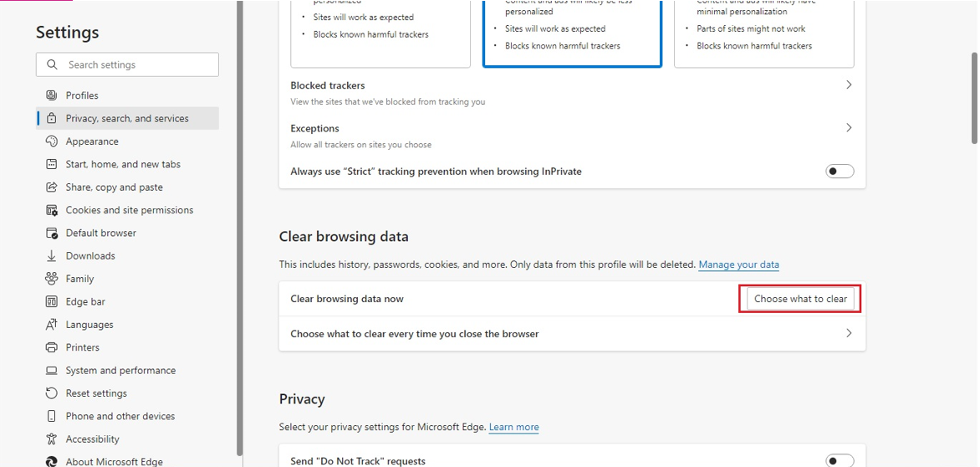Click the Appearance icon in sidebar
980x467 pixels.
tap(52, 141)
